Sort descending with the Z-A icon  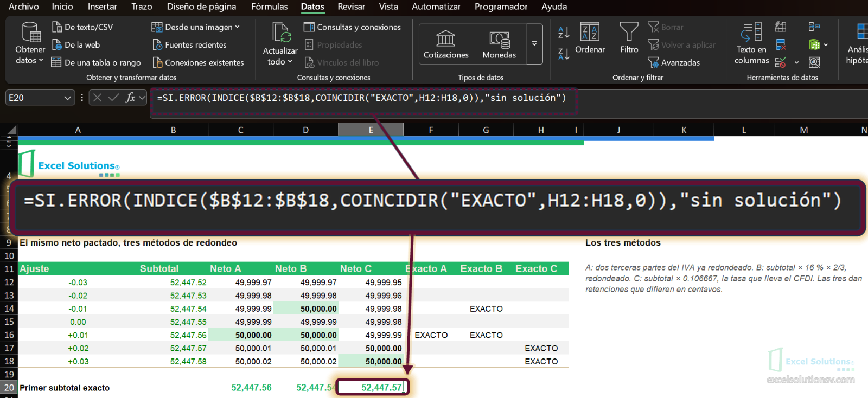tap(564, 54)
